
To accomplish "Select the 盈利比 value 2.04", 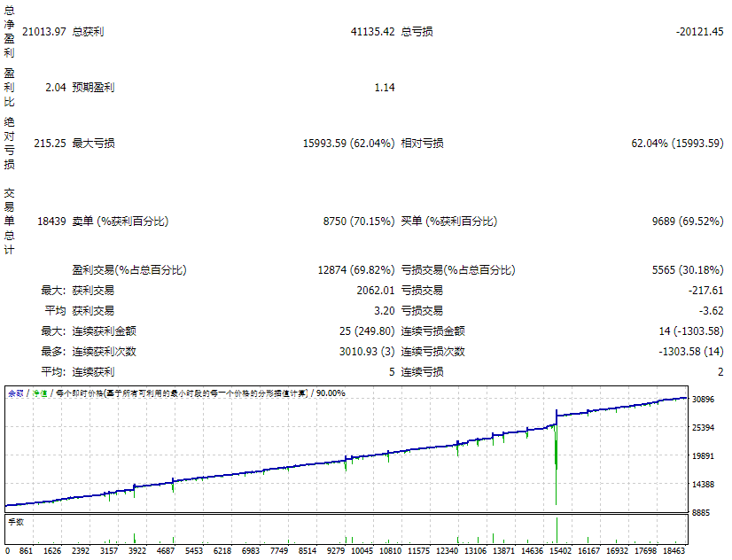I will [x=55, y=88].
